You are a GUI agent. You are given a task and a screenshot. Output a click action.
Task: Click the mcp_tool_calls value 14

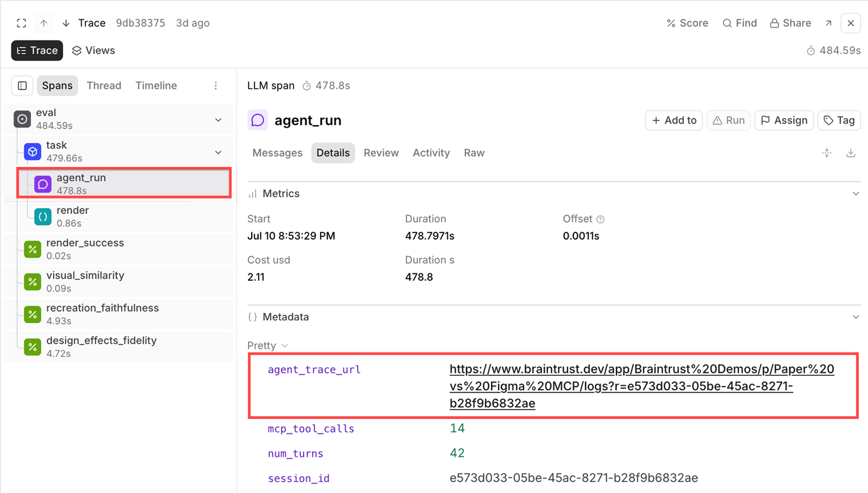pyautogui.click(x=457, y=428)
